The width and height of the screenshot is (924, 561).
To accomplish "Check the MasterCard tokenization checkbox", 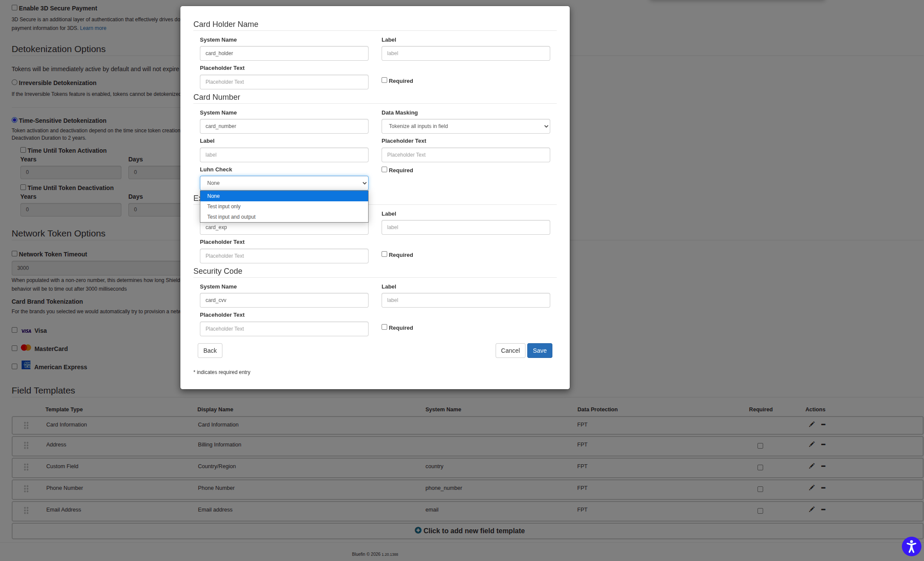I will (x=14, y=348).
